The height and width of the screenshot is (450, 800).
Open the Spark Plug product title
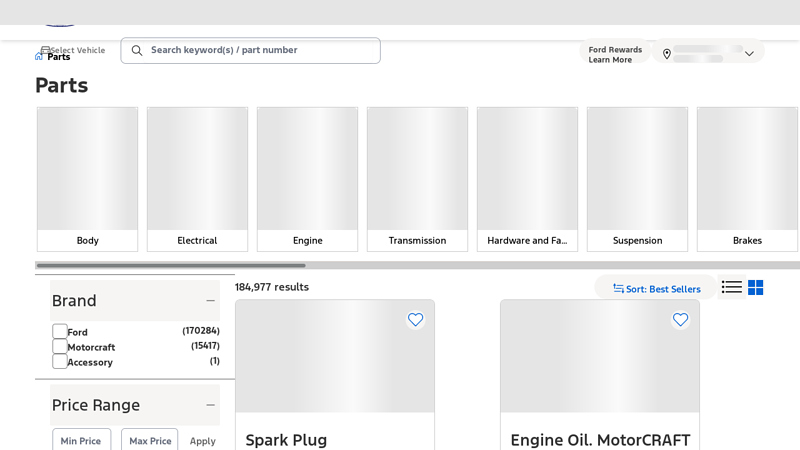click(x=286, y=439)
